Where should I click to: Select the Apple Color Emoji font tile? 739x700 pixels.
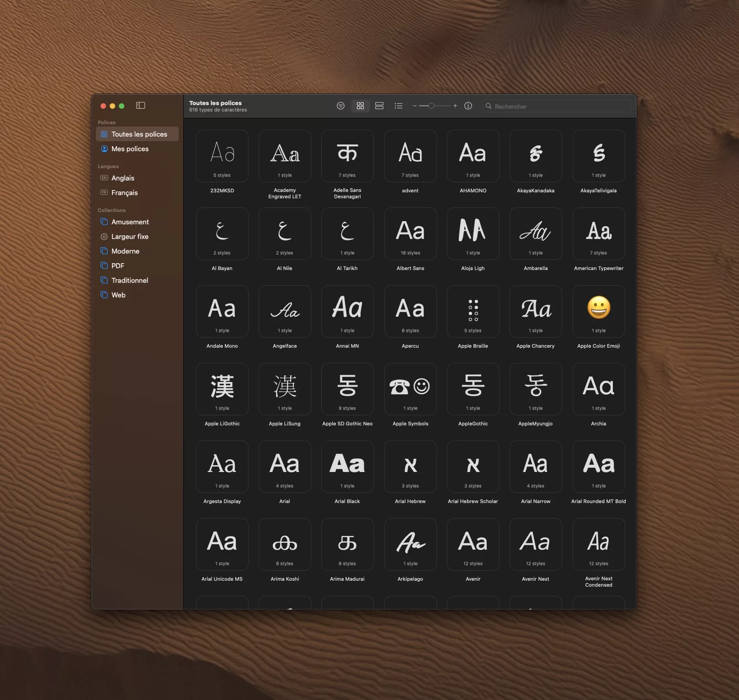(x=599, y=311)
